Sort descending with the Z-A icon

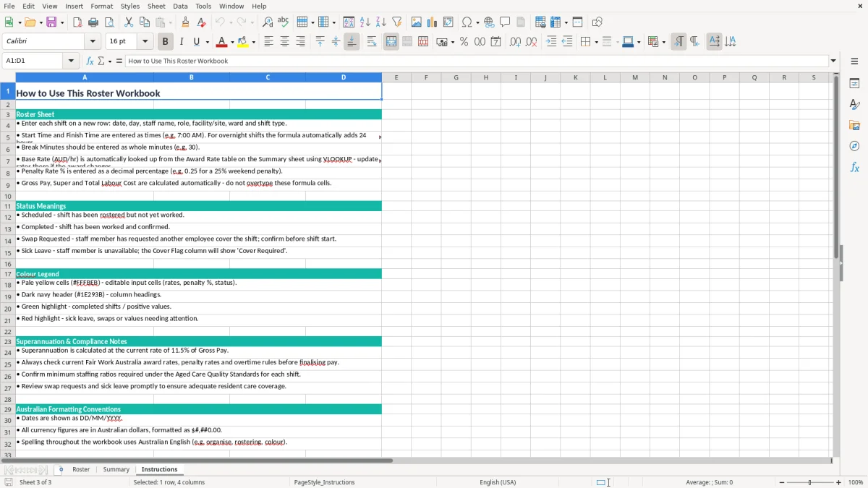coord(381,22)
